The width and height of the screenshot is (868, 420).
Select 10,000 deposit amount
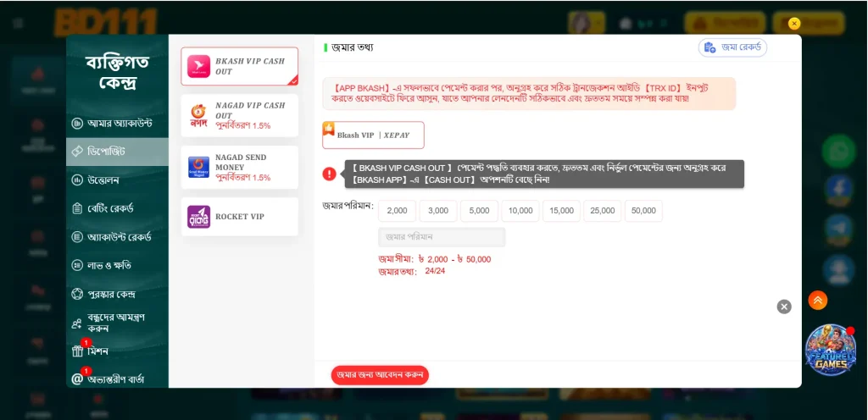pyautogui.click(x=520, y=211)
